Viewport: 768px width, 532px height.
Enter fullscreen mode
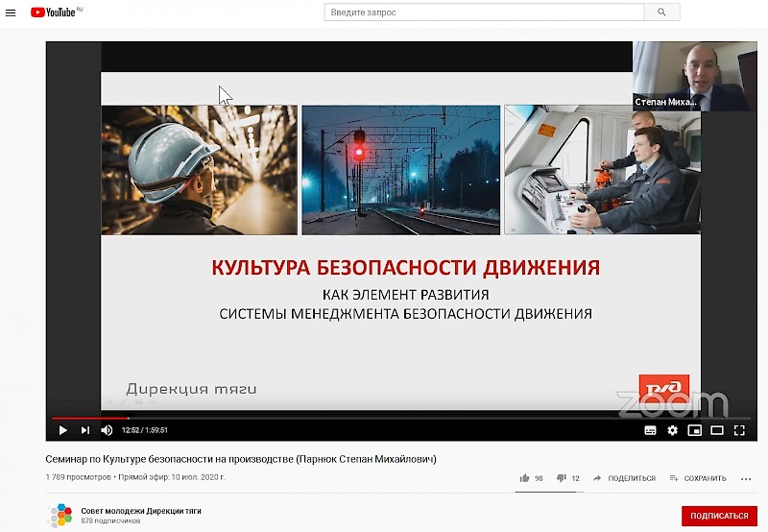pyautogui.click(x=739, y=430)
